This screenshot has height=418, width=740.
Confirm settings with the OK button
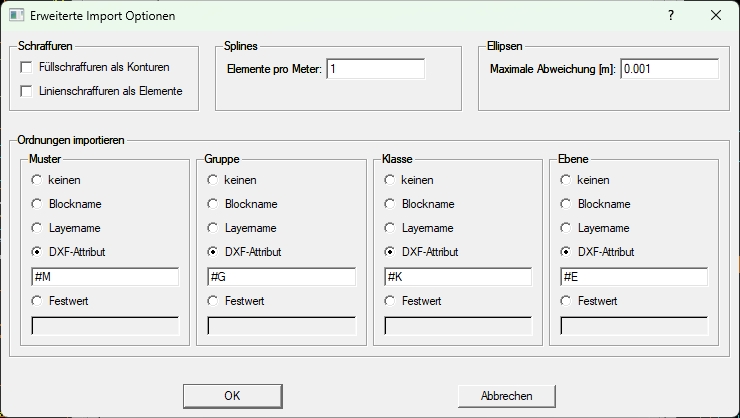[x=232, y=396]
